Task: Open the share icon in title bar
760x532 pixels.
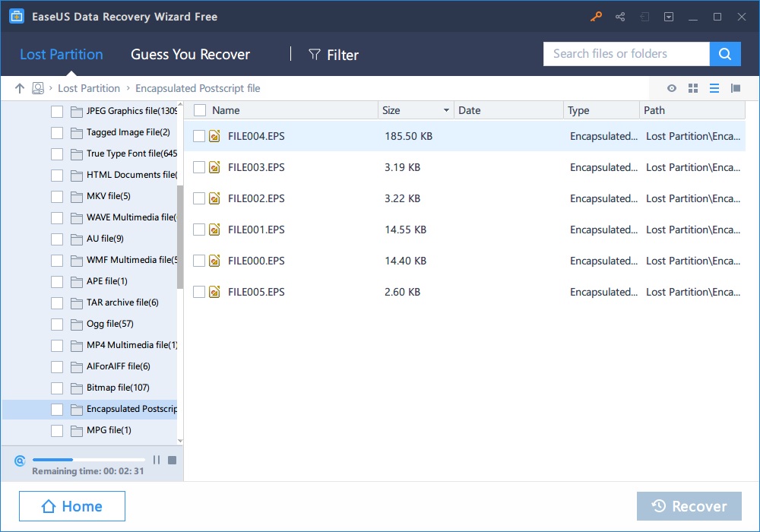Action: 620,17
